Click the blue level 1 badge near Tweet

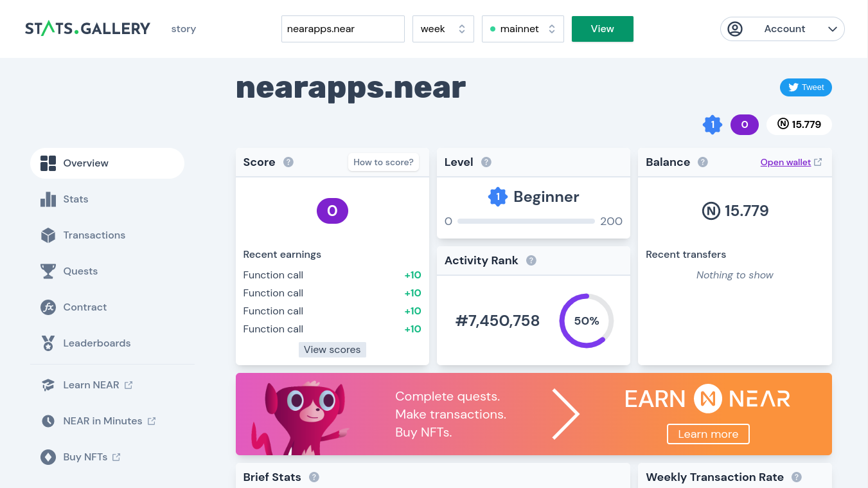713,125
